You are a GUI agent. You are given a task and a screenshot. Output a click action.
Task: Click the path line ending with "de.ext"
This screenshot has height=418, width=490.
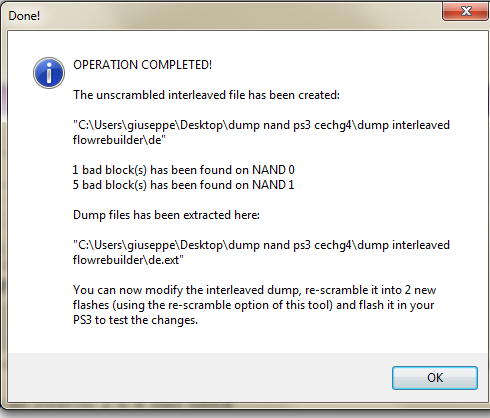coord(128,260)
